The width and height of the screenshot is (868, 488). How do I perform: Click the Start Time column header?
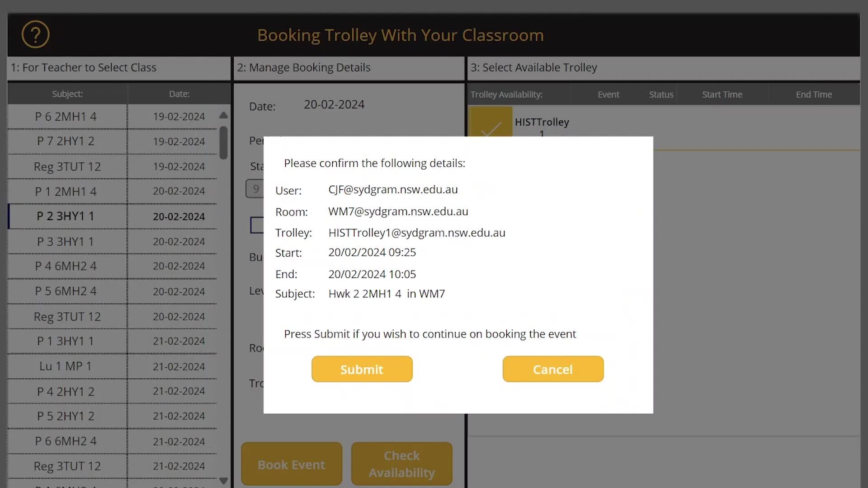[722, 94]
